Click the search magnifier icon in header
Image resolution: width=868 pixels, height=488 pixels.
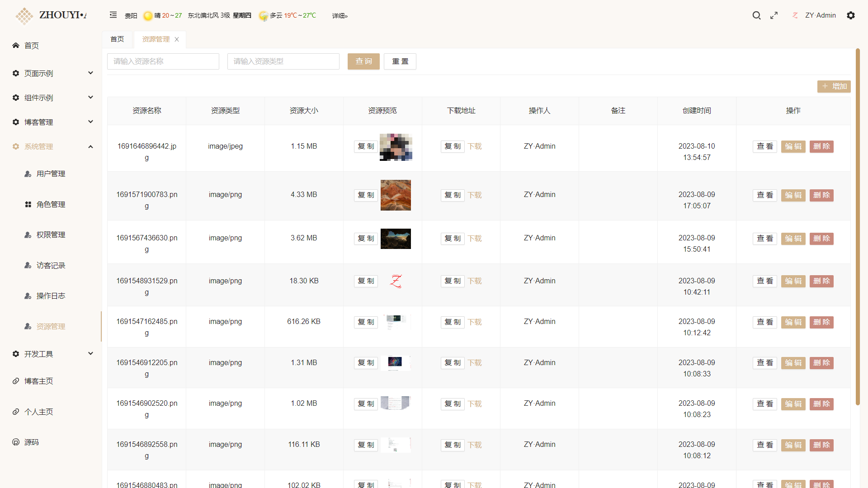point(756,15)
